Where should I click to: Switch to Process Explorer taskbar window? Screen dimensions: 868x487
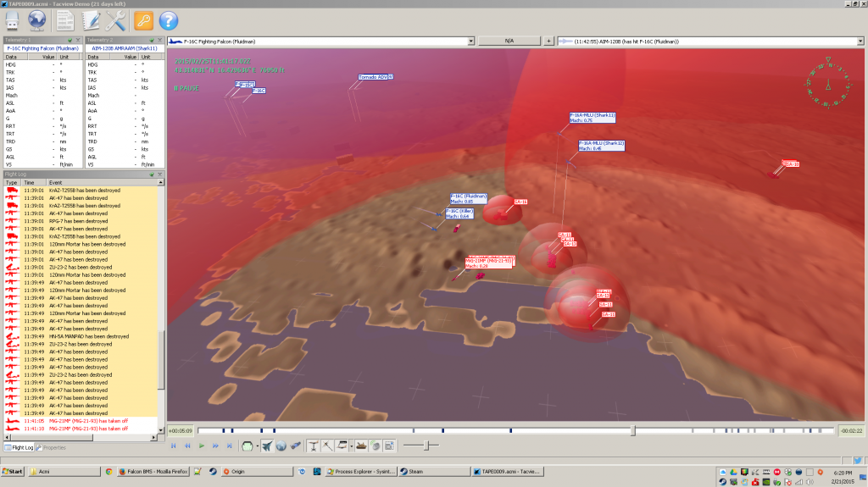coord(361,472)
